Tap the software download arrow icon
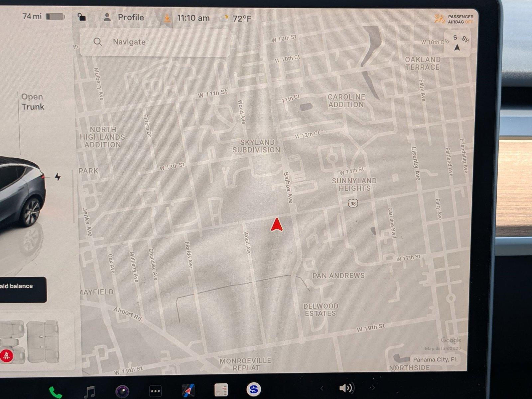The height and width of the screenshot is (399, 532). click(x=167, y=18)
